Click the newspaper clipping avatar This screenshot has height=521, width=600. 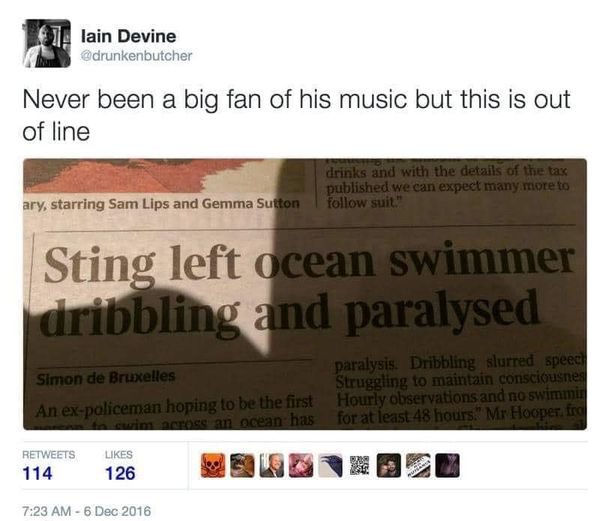(x=418, y=466)
